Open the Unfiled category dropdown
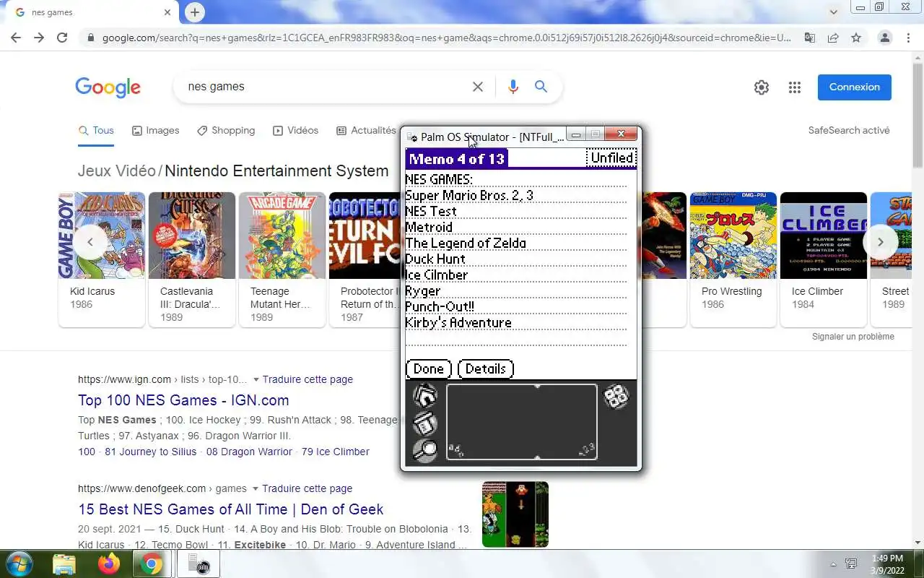The image size is (924, 578). click(x=611, y=158)
